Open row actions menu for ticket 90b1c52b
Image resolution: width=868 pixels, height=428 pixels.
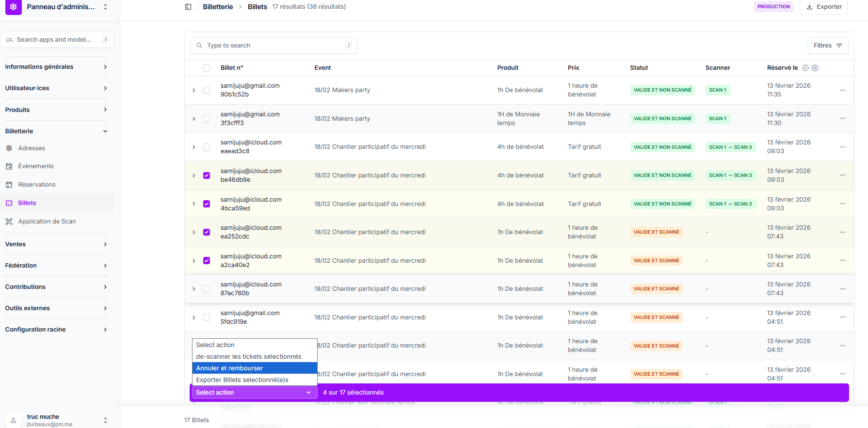click(x=842, y=90)
